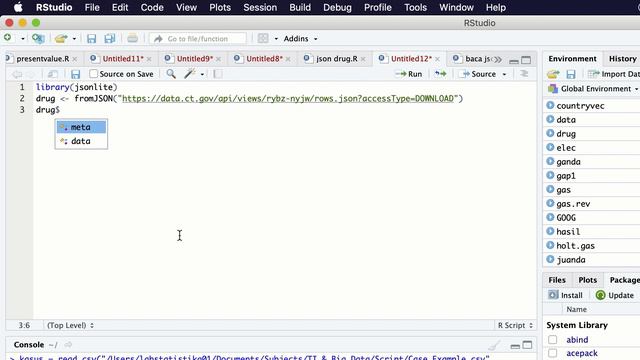Select 'holt.gas' in the Environment list
Screen dimensions: 640x360
tap(576, 246)
